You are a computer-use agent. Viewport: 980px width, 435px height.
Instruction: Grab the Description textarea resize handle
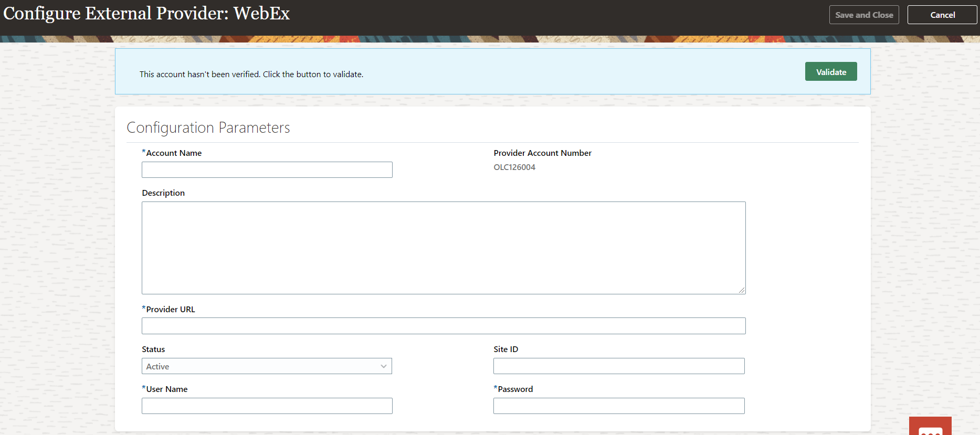point(742,290)
